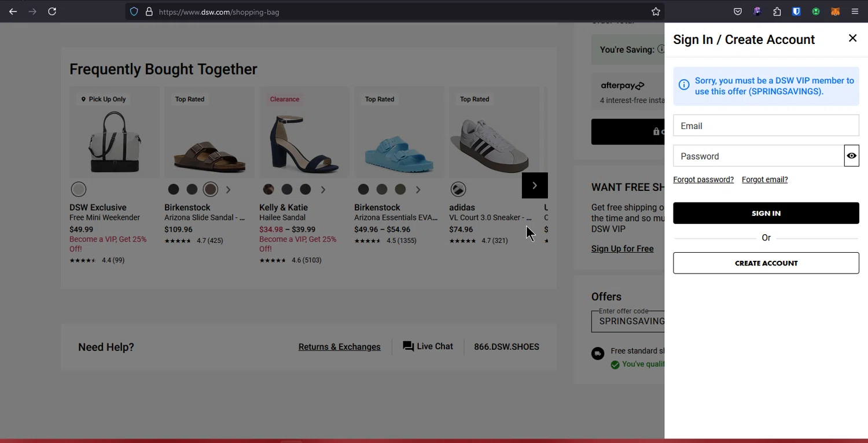Bookmark this page with the star
The image size is (868, 443).
tap(656, 12)
